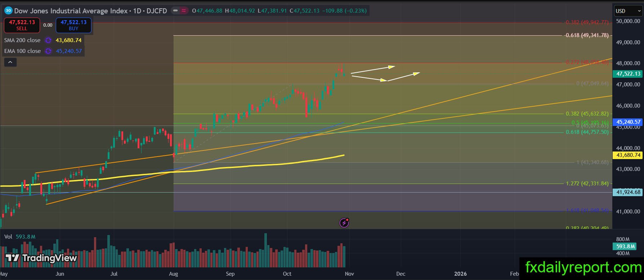The height and width of the screenshot is (280, 644).
Task: Click the 1.618 Fibonacci level label
Action: click(587, 210)
